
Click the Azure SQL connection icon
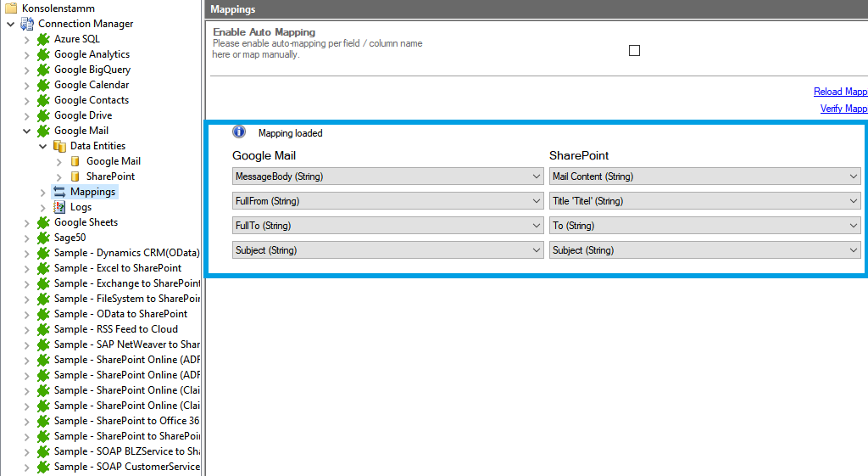coord(43,39)
